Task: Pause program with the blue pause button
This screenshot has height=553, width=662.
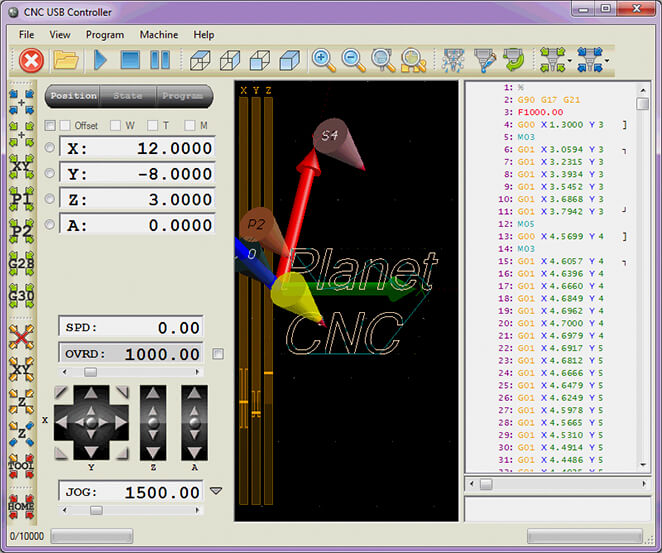Action: [x=160, y=60]
